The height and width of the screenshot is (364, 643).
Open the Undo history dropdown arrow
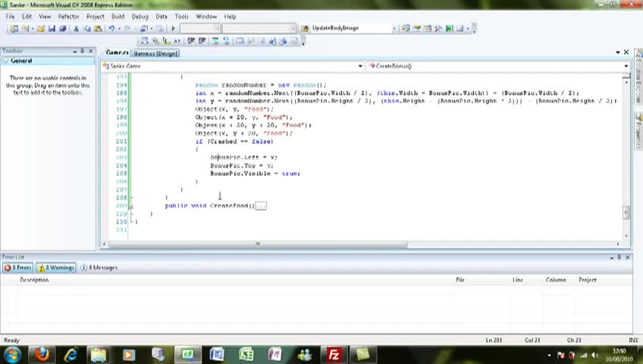(119, 28)
